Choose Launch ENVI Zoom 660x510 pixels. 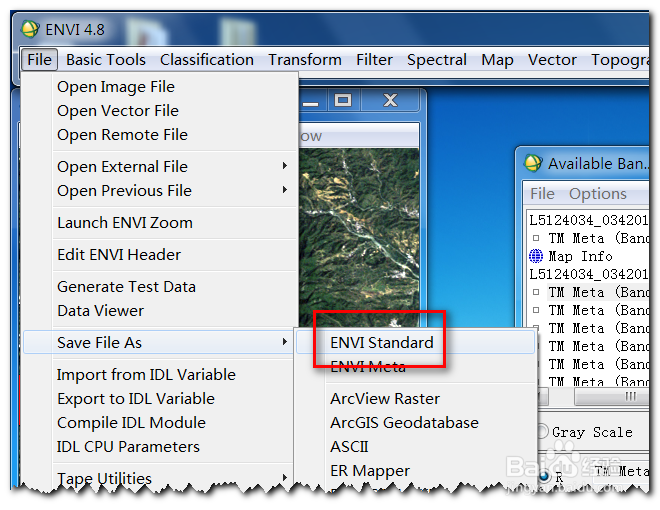[125, 223]
